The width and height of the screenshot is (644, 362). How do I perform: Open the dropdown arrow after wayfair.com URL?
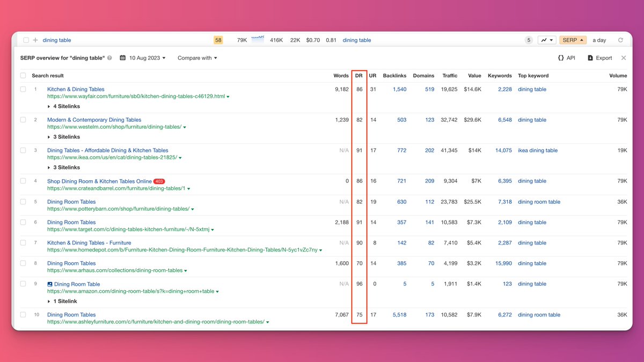(228, 97)
